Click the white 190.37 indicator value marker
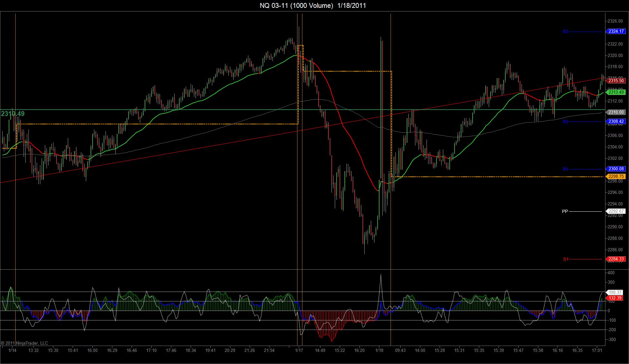 615,292
